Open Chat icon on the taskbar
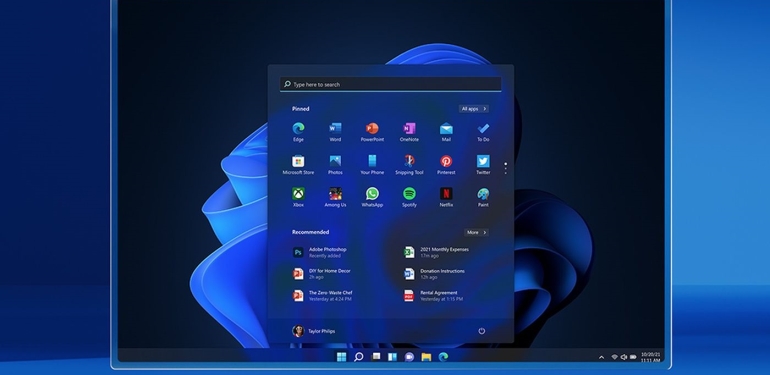The image size is (770, 375). [409, 357]
